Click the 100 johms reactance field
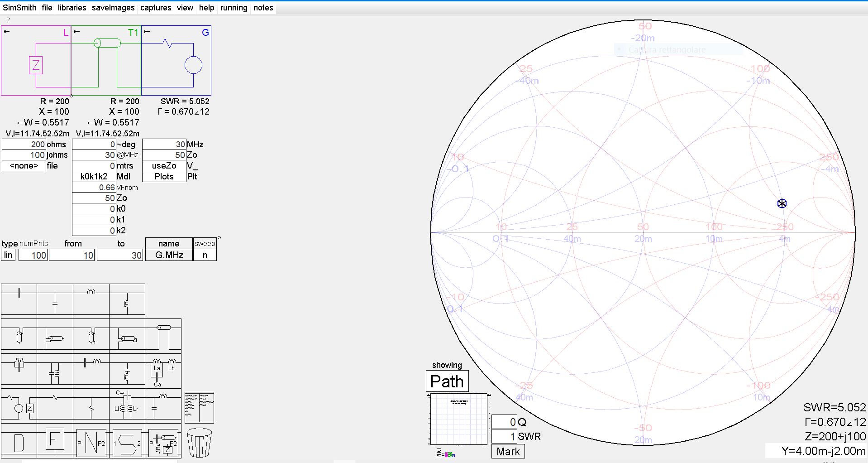This screenshot has width=868, height=463. pyautogui.click(x=24, y=155)
